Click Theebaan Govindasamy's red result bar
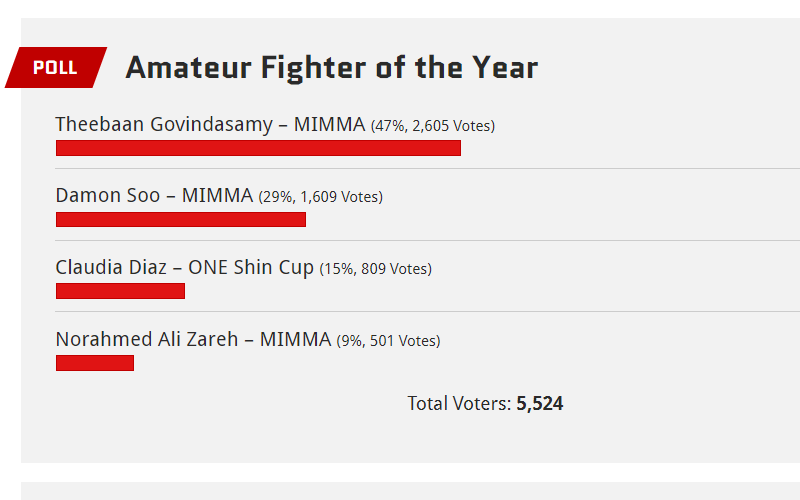 [258, 148]
